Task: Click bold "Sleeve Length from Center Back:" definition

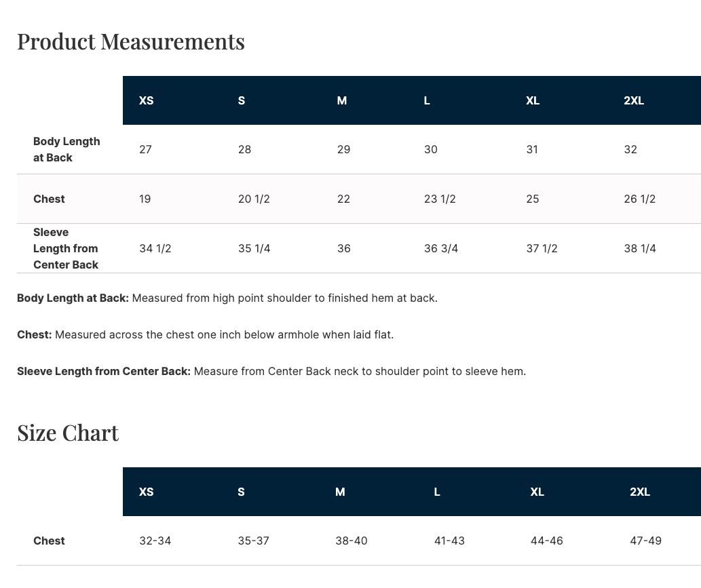Action: pyautogui.click(x=104, y=371)
